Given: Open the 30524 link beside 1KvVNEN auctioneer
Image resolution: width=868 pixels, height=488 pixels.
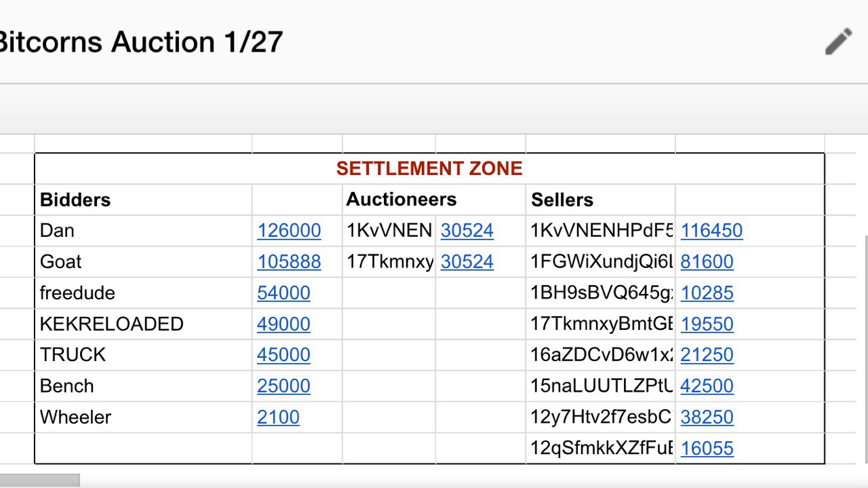Looking at the screenshot, I should (x=467, y=231).
